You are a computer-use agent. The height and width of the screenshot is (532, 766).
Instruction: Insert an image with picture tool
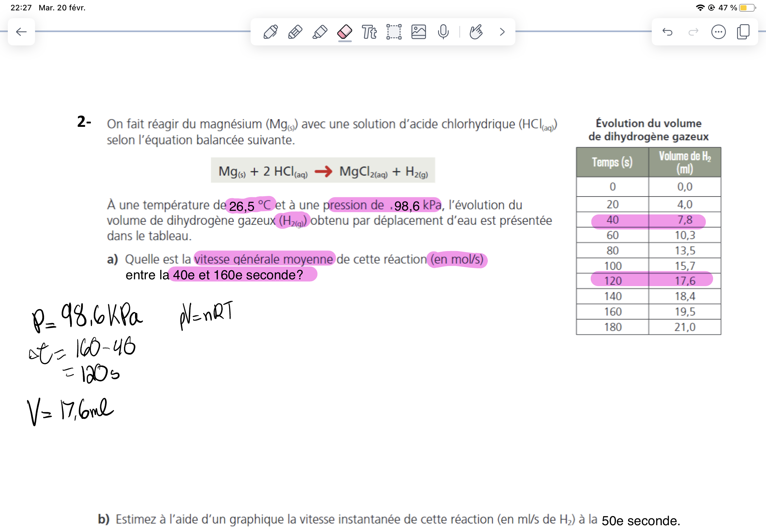(418, 32)
